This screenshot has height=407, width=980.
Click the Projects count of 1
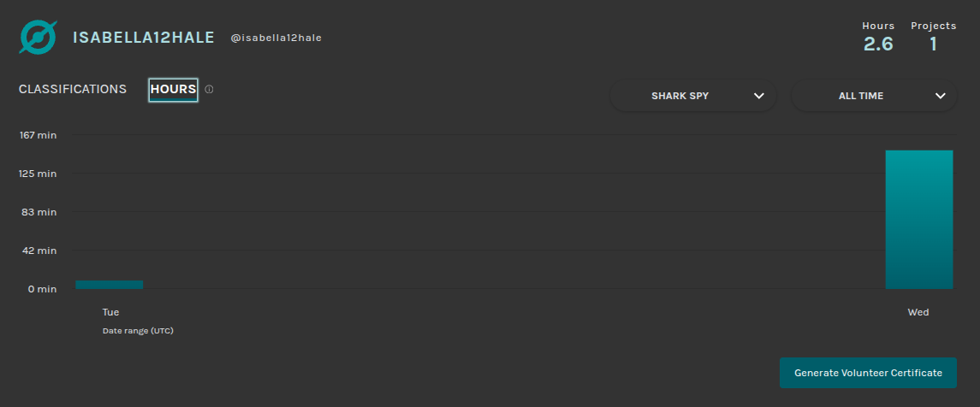tap(933, 44)
